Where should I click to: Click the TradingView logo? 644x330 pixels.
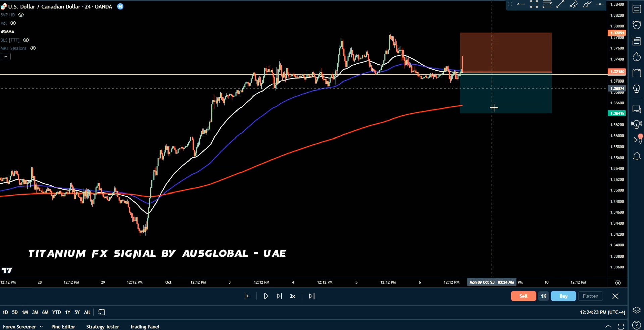pyautogui.click(x=7, y=270)
